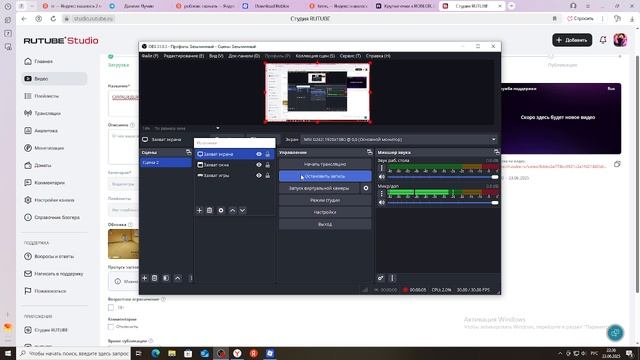Click OBS icon in Windows taskbar
Viewport: 640px width, 360px height.
(x=221, y=353)
